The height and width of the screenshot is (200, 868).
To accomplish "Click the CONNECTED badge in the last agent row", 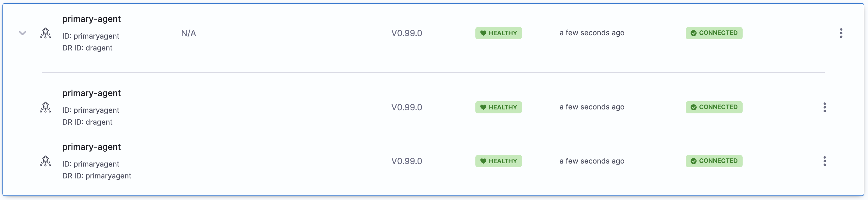I will pos(714,161).
